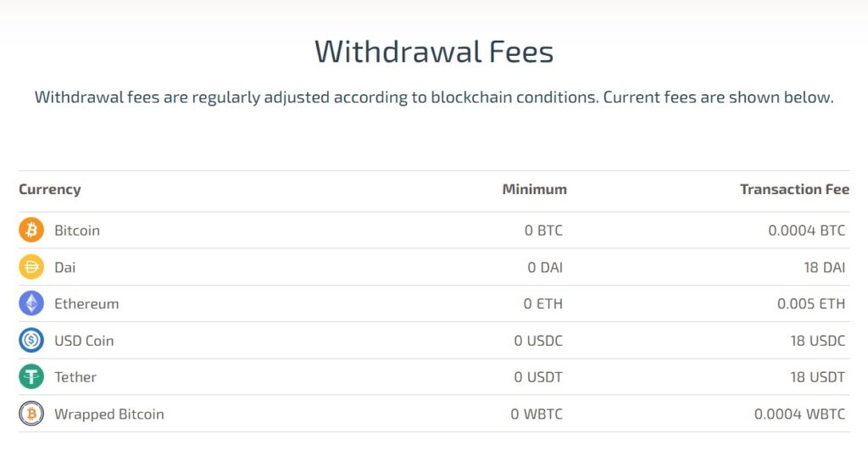This screenshot has width=868, height=456.
Task: Click the Minimum column header
Action: [x=534, y=189]
